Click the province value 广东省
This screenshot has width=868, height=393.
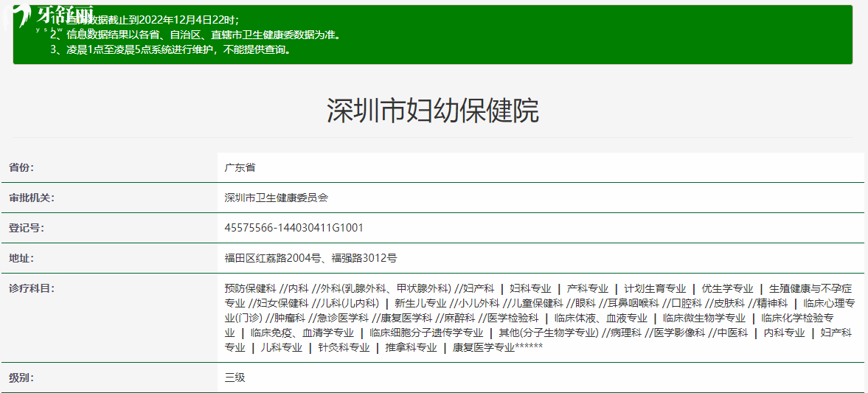pyautogui.click(x=240, y=167)
